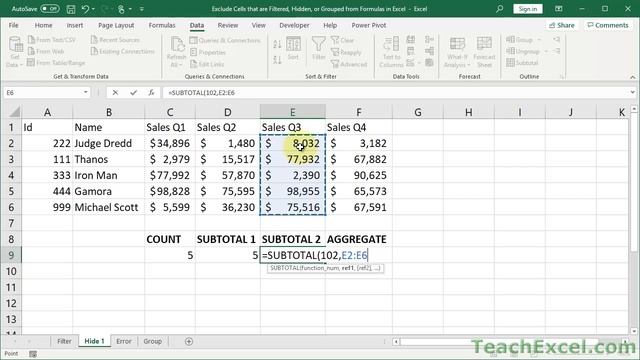Switch to the Home tab
This screenshot has width=640, height=360.
43,25
